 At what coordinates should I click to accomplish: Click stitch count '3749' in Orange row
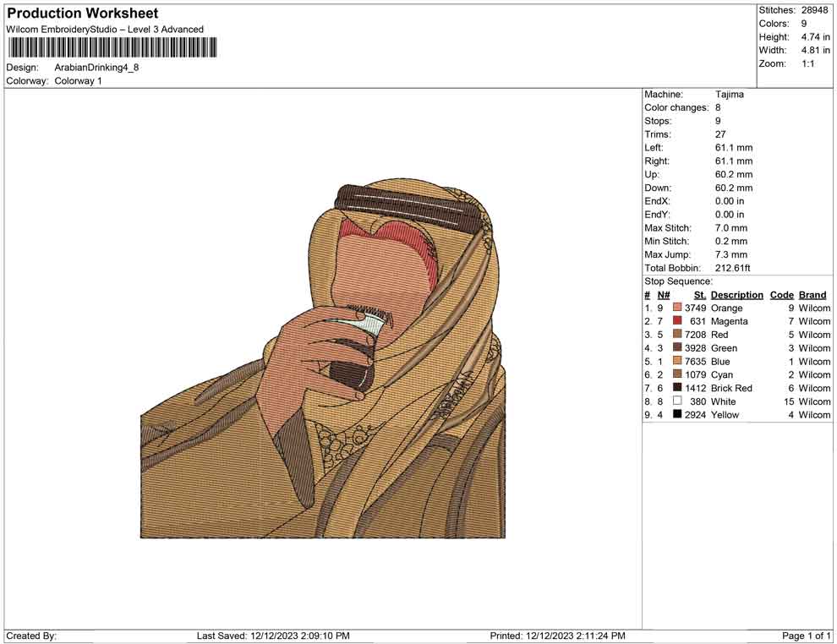click(x=695, y=308)
